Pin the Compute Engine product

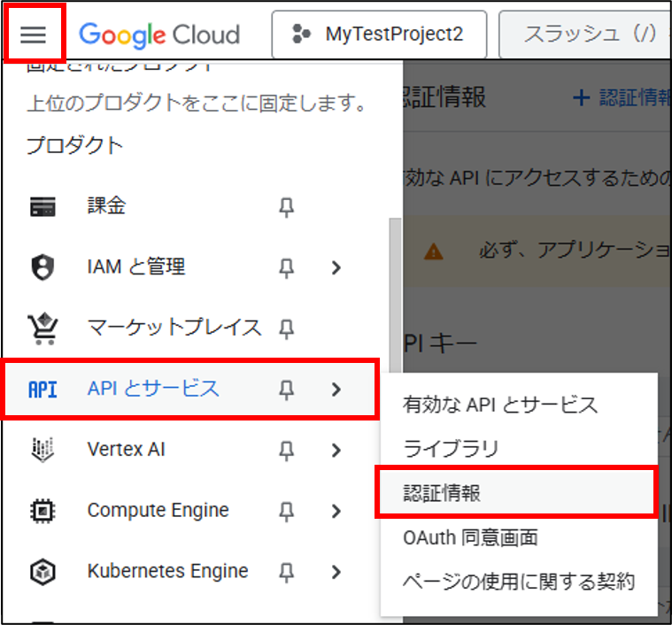(286, 512)
